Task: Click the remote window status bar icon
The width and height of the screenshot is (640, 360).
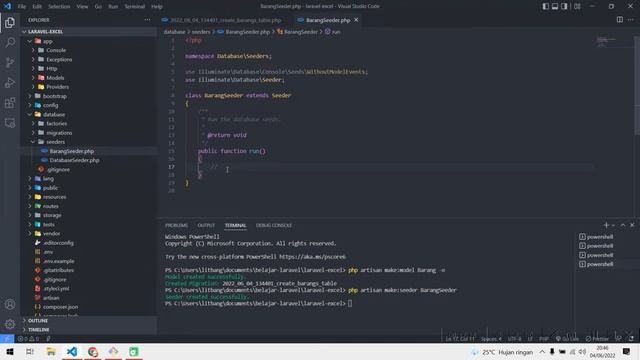Action: click(x=7, y=338)
